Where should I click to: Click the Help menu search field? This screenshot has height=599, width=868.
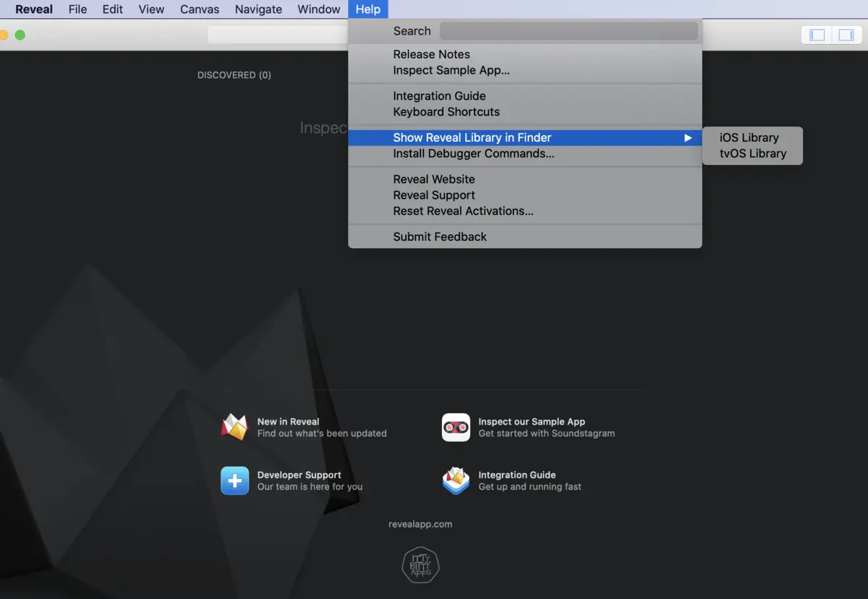click(569, 31)
